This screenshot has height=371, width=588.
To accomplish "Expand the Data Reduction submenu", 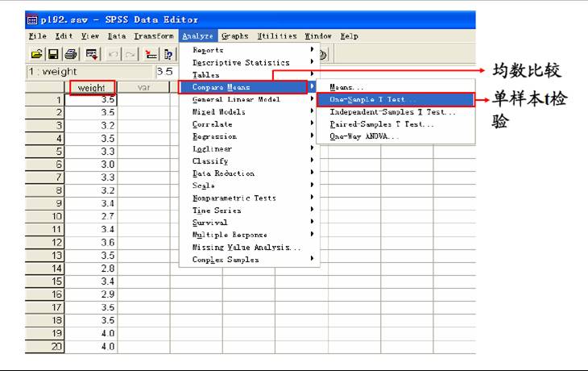I will click(x=250, y=173).
